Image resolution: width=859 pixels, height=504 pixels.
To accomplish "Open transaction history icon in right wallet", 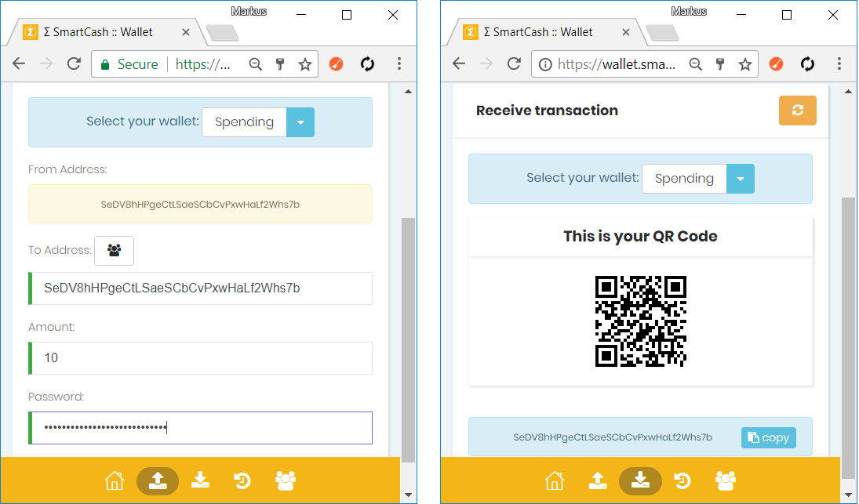I will click(682, 481).
